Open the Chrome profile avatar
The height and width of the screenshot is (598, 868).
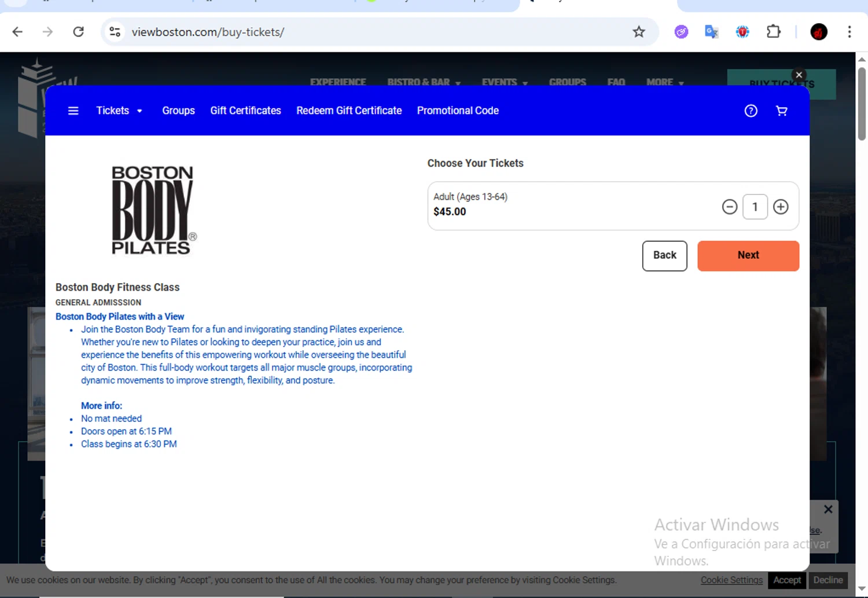click(819, 32)
